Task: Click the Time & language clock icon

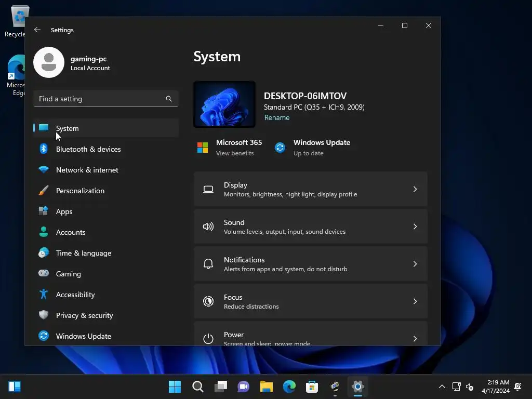Action: 44,253
